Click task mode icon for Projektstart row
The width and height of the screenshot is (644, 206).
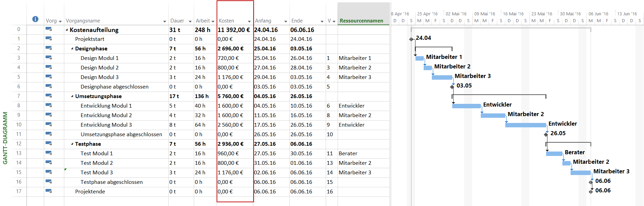click(x=49, y=39)
